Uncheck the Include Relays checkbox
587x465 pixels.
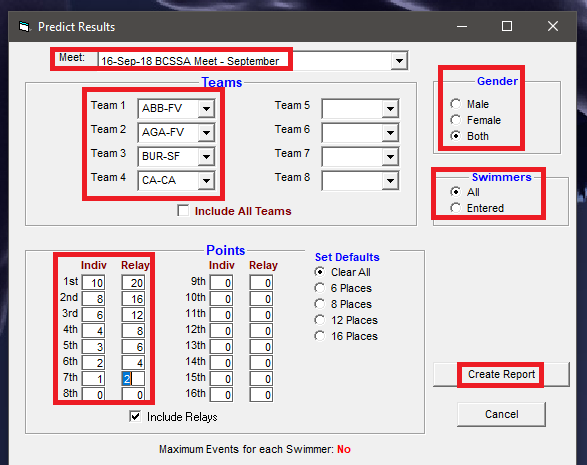[x=135, y=416]
